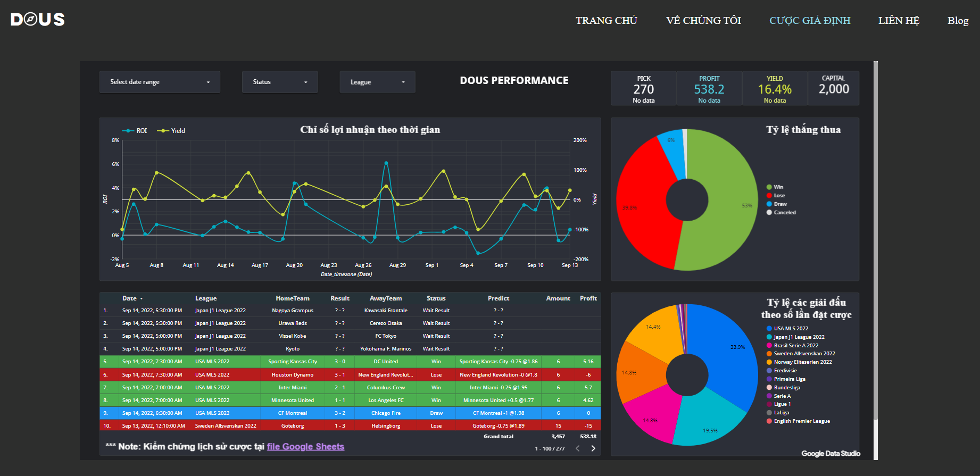Image resolution: width=980 pixels, height=476 pixels.
Task: Sort table by Predict column header
Action: pyautogui.click(x=499, y=298)
